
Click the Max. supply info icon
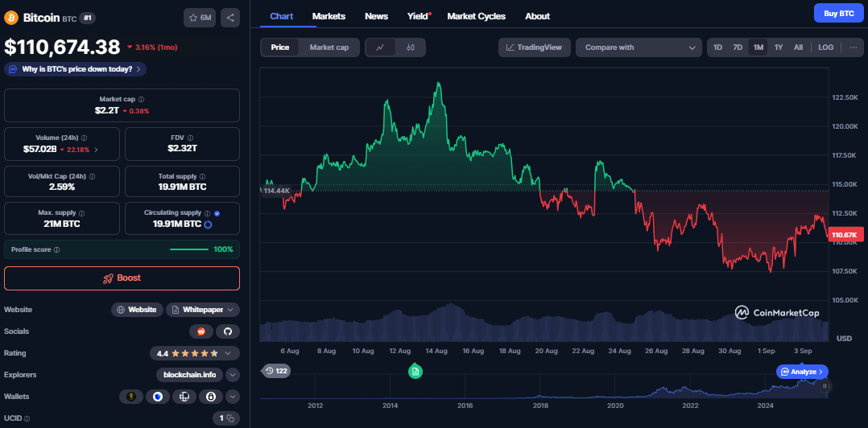(81, 213)
